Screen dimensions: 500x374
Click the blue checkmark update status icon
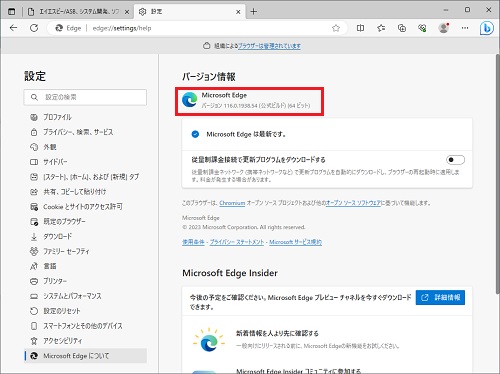(195, 134)
